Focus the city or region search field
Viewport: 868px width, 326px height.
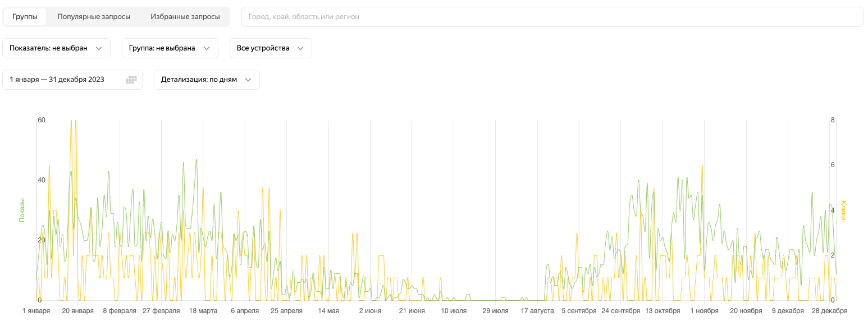[x=552, y=17]
